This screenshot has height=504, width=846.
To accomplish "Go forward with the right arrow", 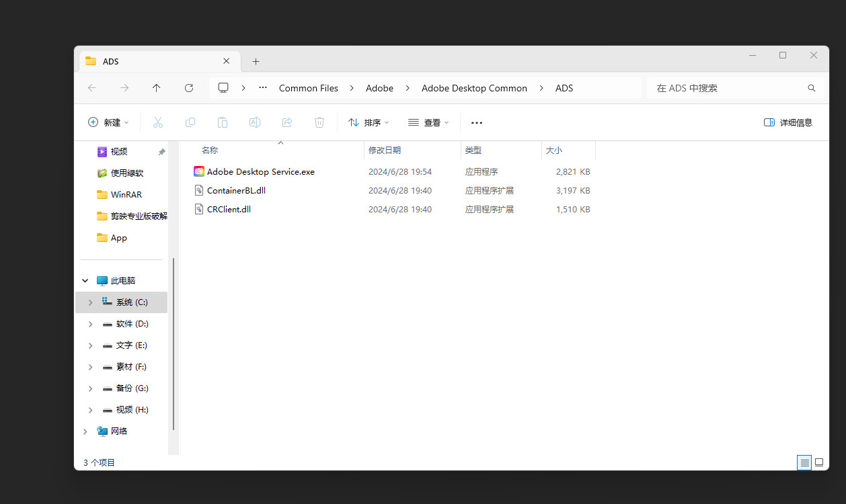I will pyautogui.click(x=124, y=88).
